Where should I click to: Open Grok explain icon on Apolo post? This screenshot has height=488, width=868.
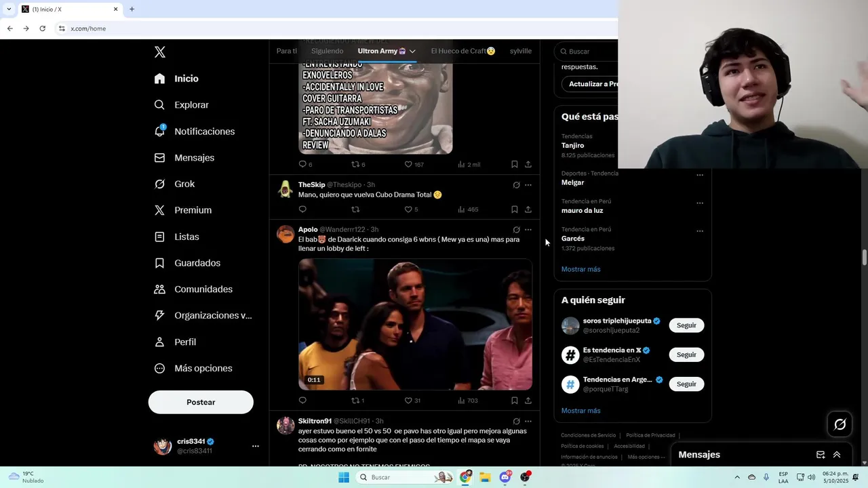(516, 230)
